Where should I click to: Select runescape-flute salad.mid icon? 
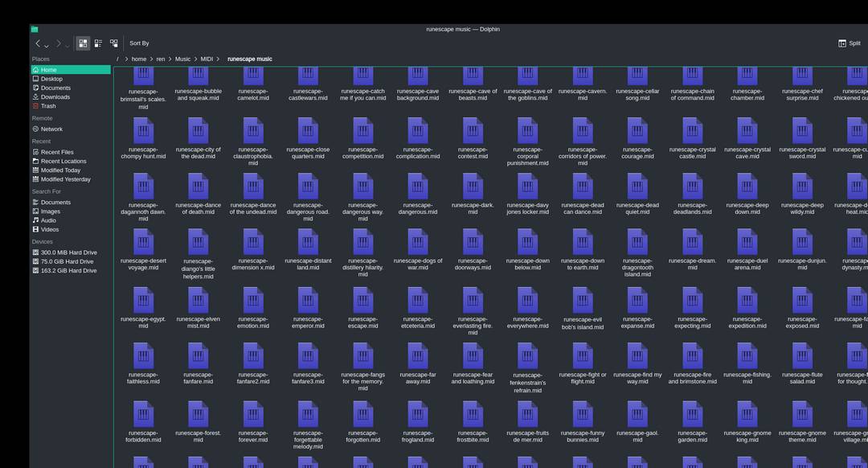point(802,355)
